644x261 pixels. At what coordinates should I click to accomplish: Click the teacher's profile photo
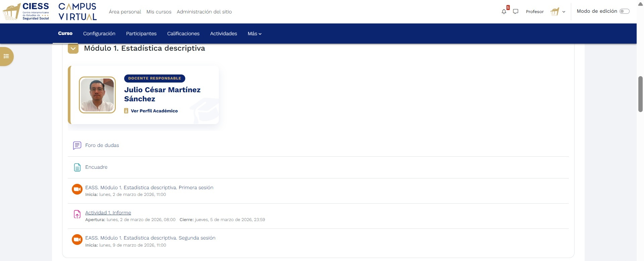tap(97, 95)
